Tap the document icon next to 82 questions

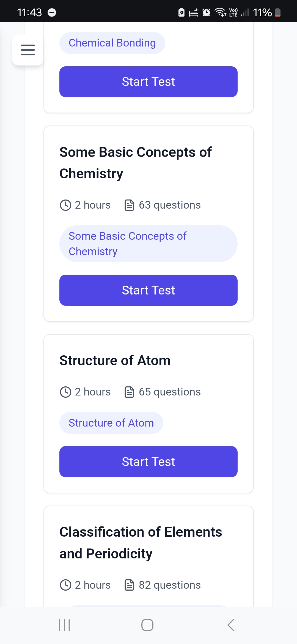[x=129, y=585]
